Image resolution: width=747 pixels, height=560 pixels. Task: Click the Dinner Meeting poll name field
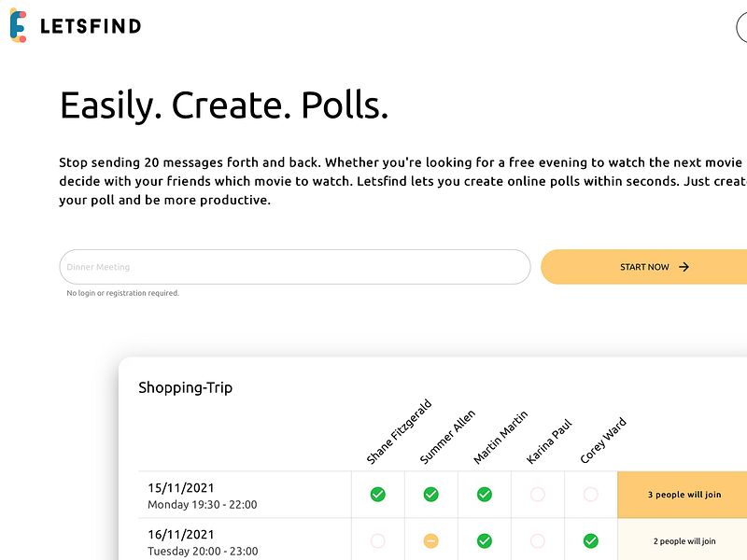coord(295,267)
